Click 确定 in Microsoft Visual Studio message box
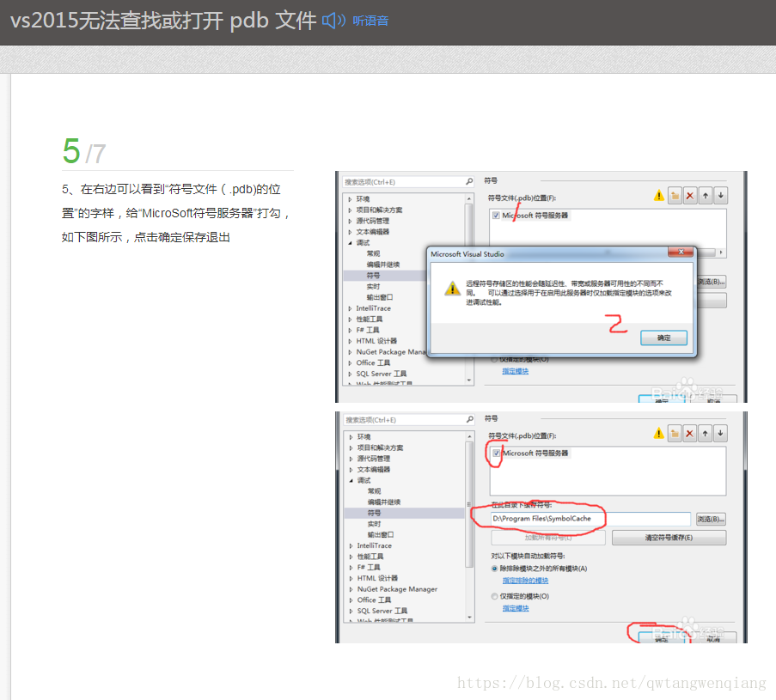This screenshot has width=776, height=700. [663, 338]
